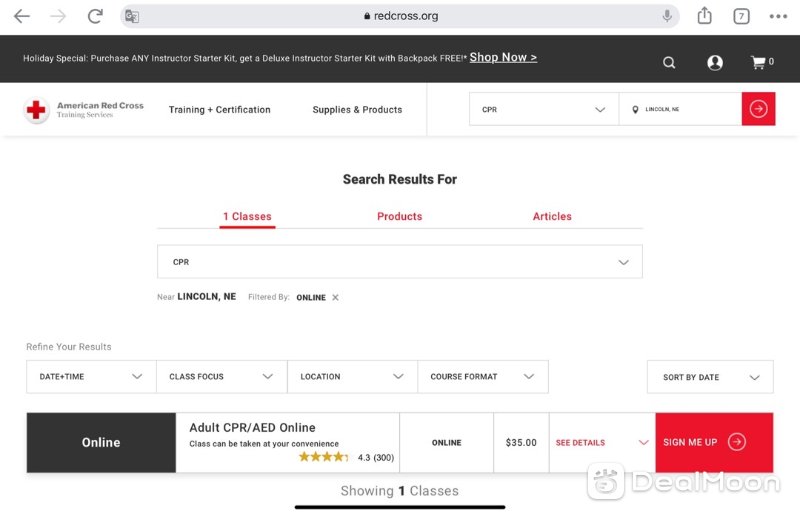Expand the COURSE FORMAT filter
800x514 pixels.
click(483, 377)
